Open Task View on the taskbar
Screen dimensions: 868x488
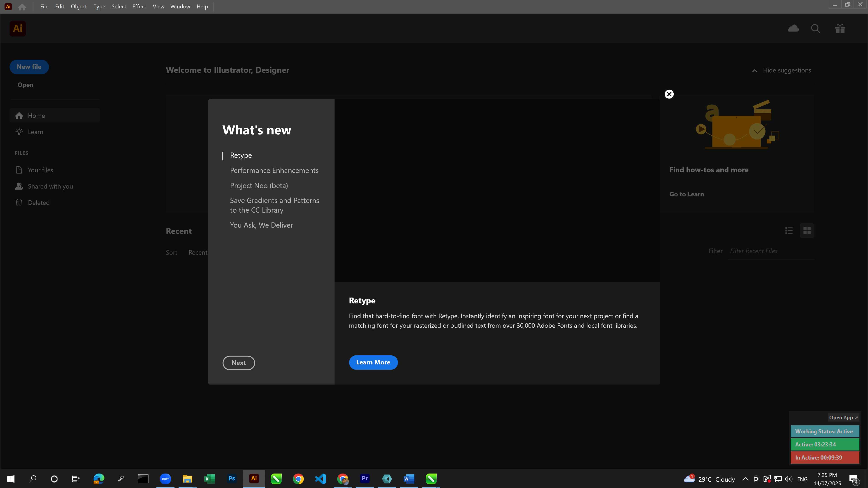[76, 479]
